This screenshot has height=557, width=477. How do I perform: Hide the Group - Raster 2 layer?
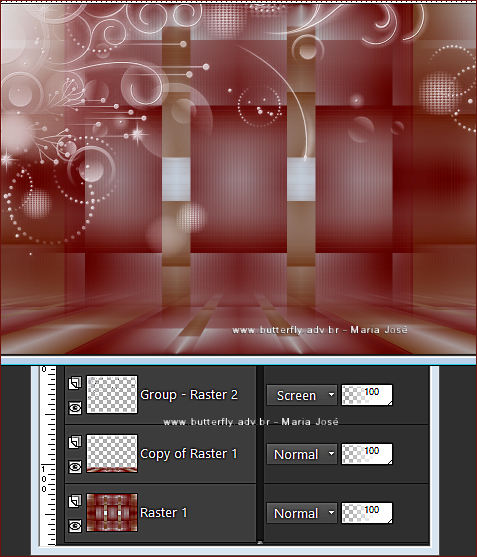click(x=75, y=408)
